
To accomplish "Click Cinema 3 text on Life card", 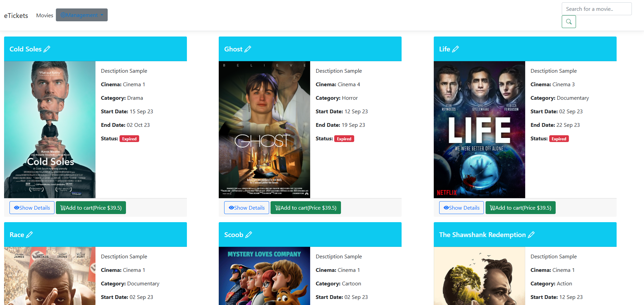I will (x=563, y=85).
